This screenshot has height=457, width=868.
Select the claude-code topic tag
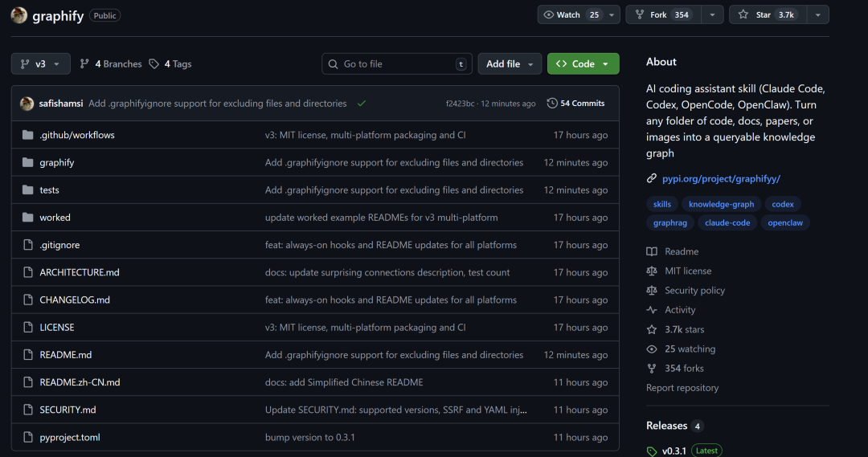pos(727,223)
